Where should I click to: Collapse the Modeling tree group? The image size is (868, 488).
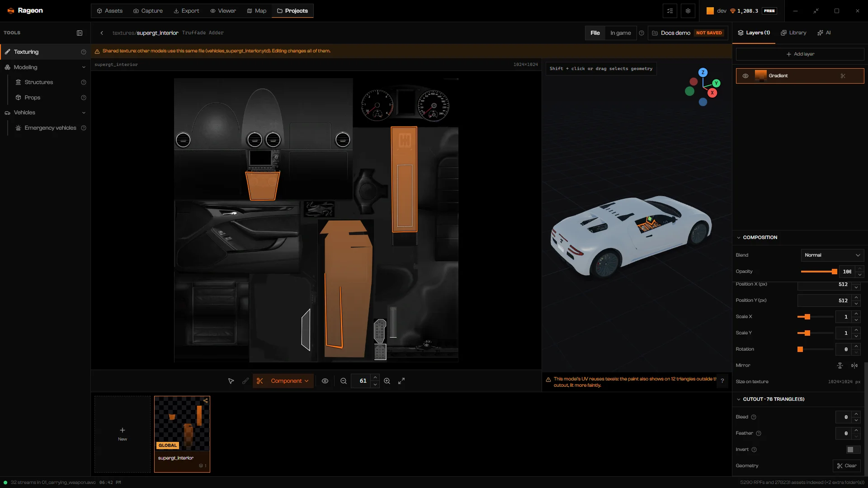click(x=84, y=67)
